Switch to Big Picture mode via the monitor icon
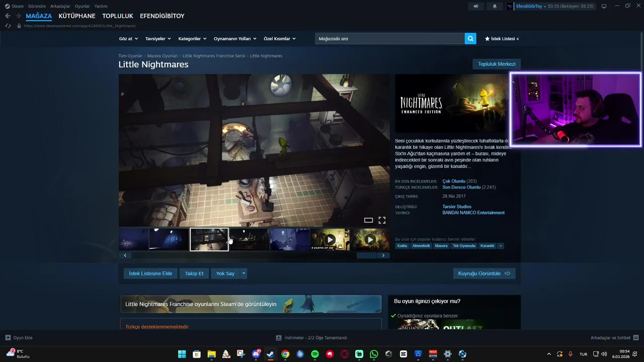644x362 pixels. point(604,6)
